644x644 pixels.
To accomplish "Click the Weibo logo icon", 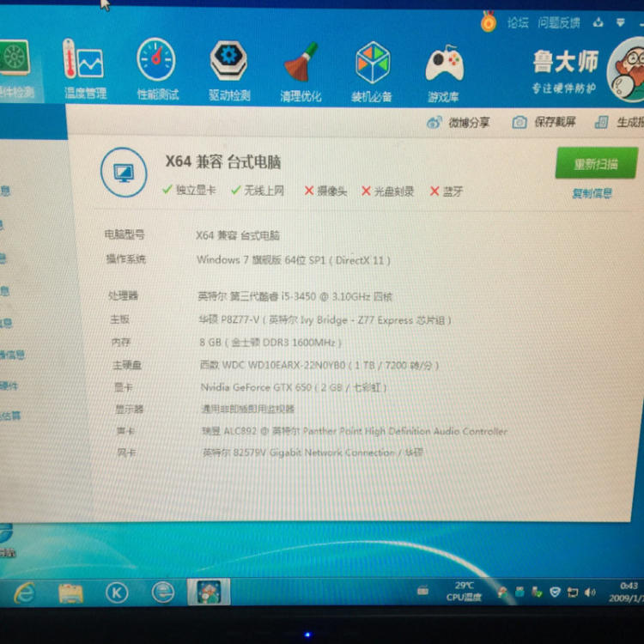I will tap(434, 122).
